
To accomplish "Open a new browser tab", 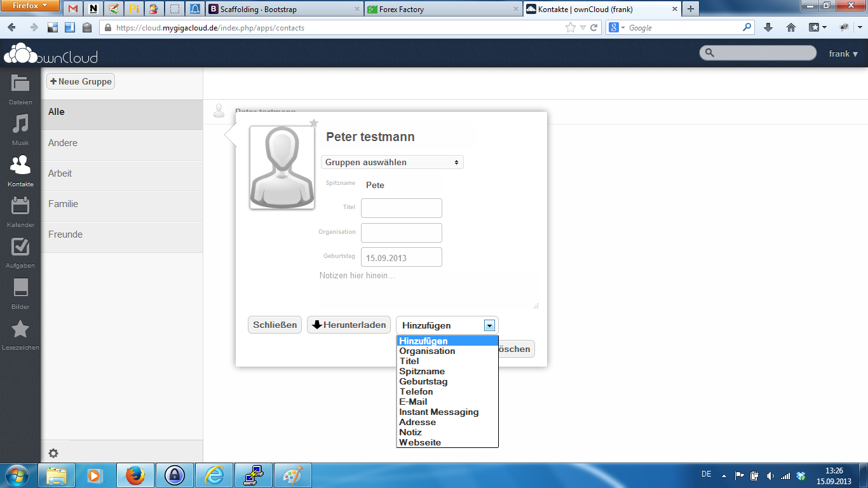I will (690, 9).
